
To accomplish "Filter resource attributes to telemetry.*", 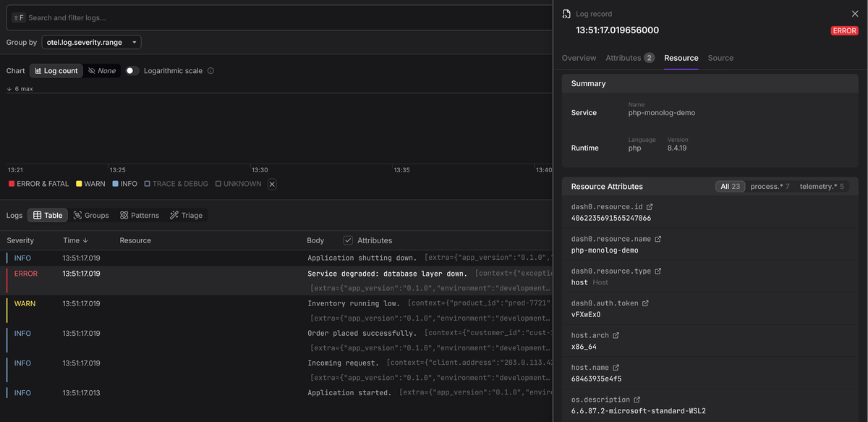I will pyautogui.click(x=822, y=186).
